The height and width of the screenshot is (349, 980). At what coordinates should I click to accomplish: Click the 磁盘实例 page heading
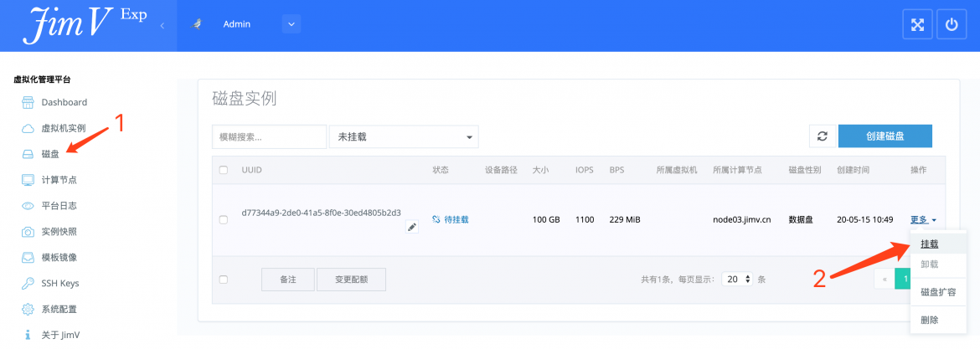(x=245, y=99)
